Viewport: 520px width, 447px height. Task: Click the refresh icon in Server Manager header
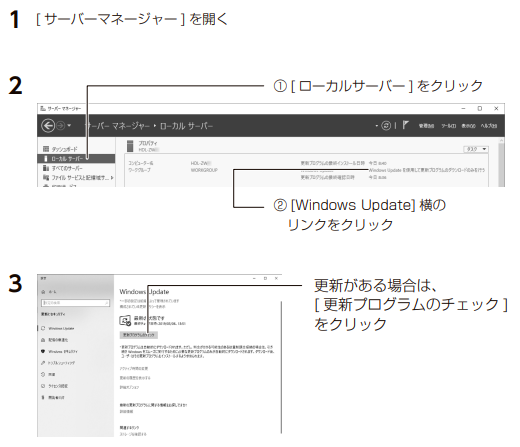(x=386, y=126)
